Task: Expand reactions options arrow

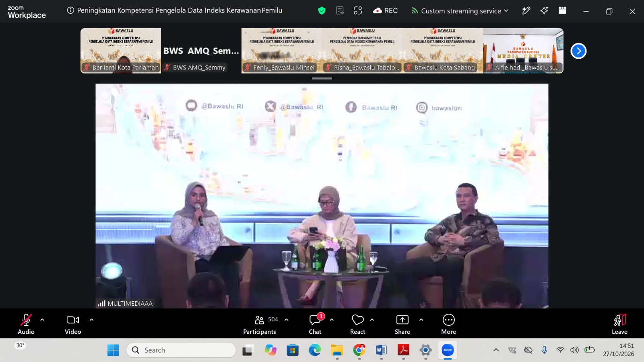Action: tap(372, 320)
